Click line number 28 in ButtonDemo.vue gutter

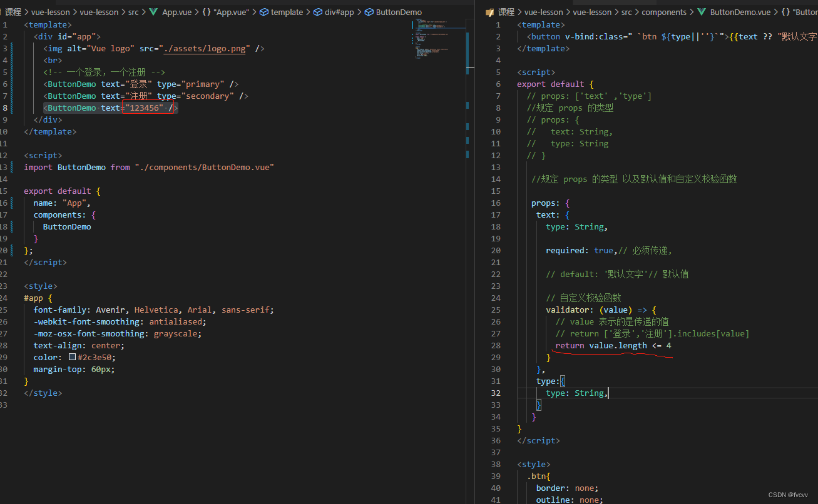point(496,345)
